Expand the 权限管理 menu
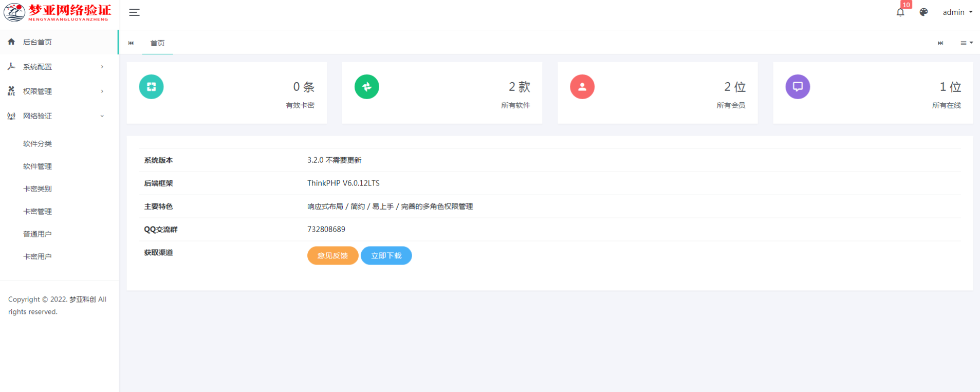Image resolution: width=980 pixels, height=392 pixels. click(x=57, y=91)
